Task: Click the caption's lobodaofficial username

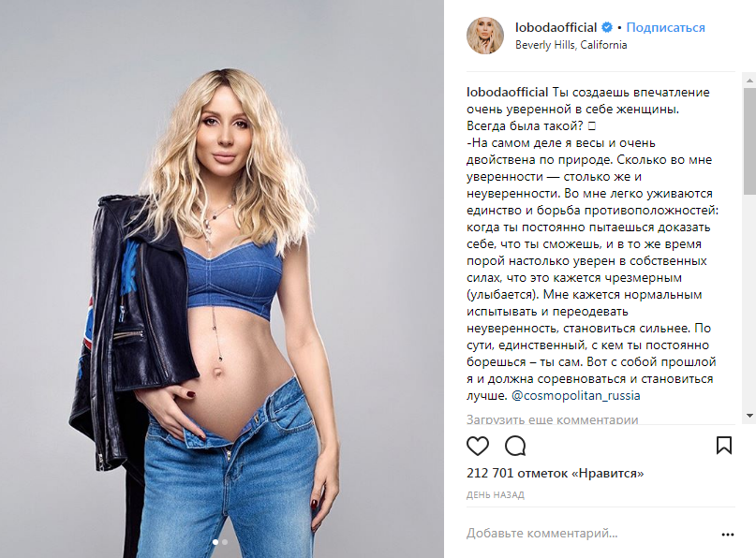Action: (x=507, y=92)
